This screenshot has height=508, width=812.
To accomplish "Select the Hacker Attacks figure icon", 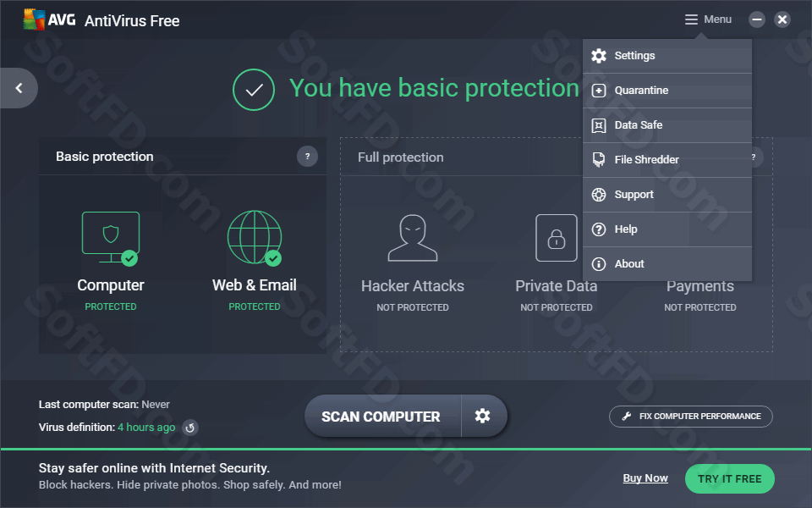I will pos(413,238).
